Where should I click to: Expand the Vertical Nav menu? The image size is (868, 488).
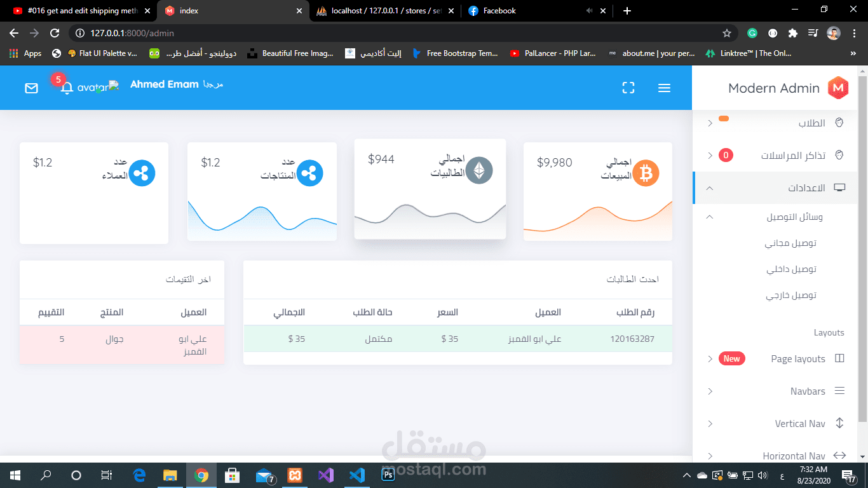710,424
